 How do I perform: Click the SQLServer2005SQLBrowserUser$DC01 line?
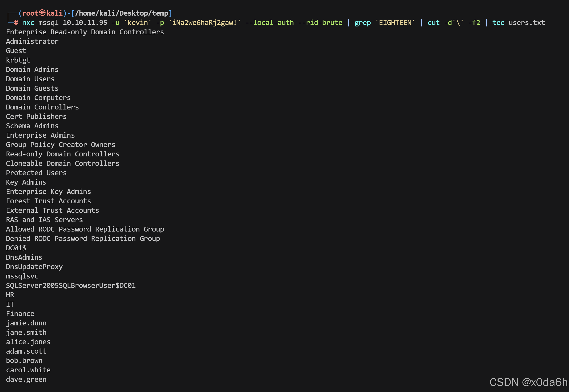tap(71, 285)
